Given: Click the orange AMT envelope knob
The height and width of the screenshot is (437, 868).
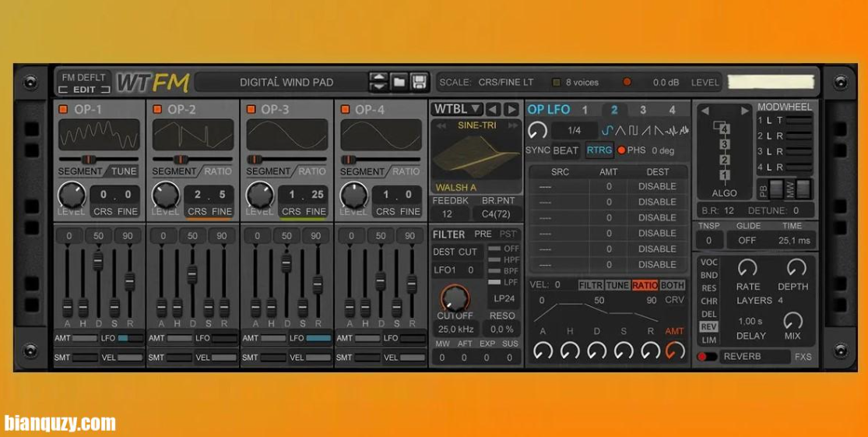Looking at the screenshot, I should click(x=675, y=350).
